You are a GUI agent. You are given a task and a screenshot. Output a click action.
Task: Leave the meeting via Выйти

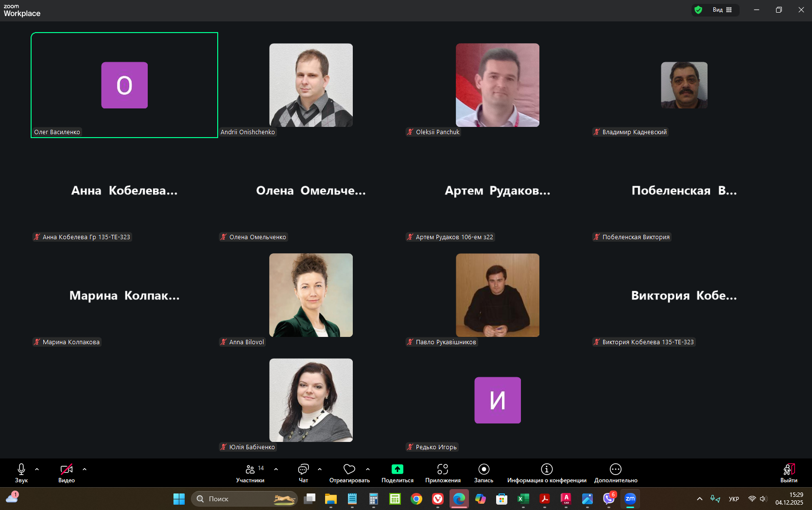click(x=789, y=473)
